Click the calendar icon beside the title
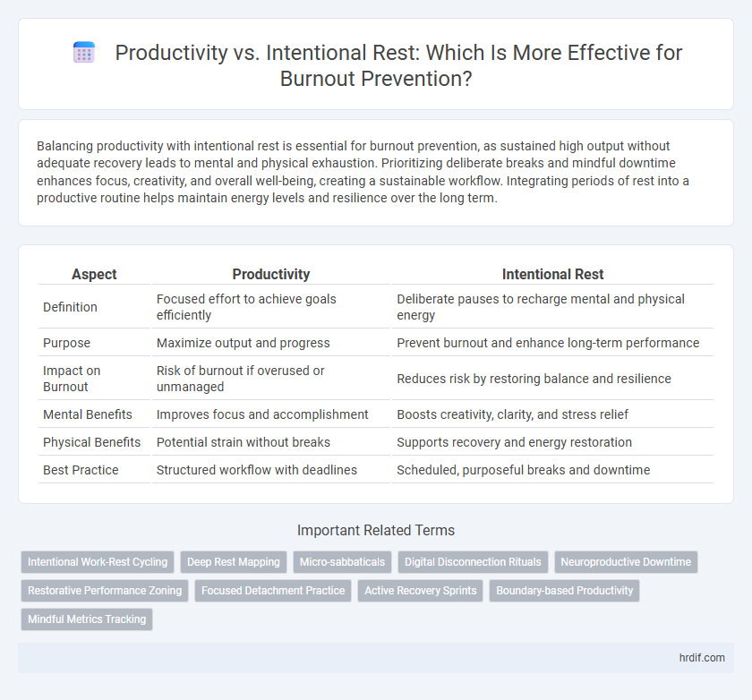 (x=84, y=53)
